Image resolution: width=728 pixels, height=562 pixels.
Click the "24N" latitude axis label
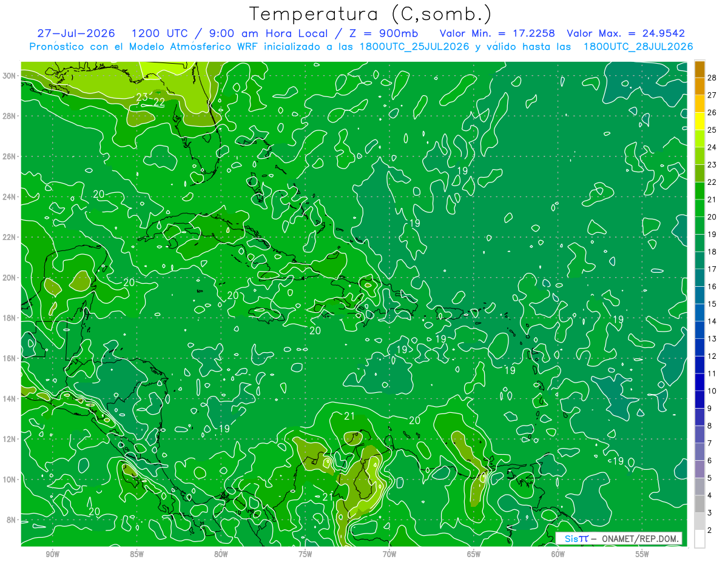(x=10, y=196)
